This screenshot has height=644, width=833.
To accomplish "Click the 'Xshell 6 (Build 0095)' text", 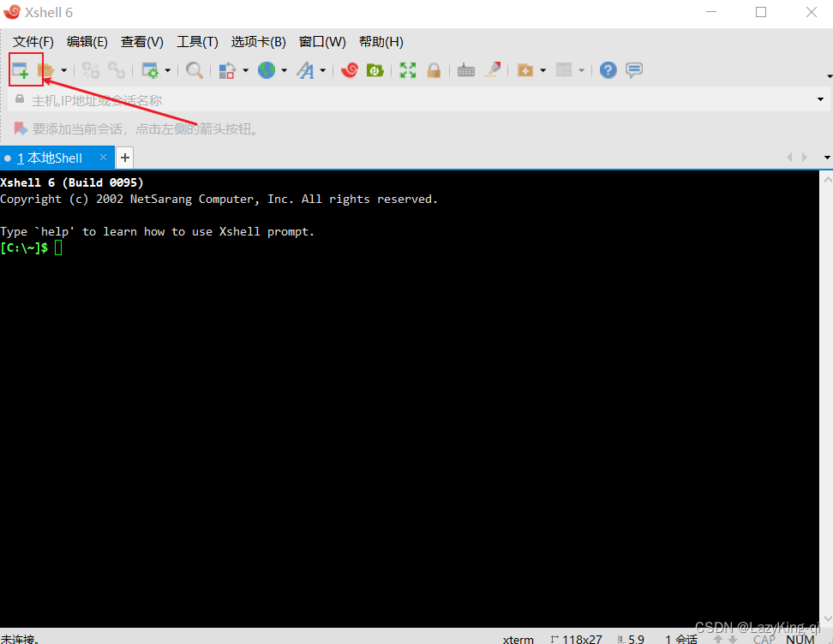I will point(72,182).
